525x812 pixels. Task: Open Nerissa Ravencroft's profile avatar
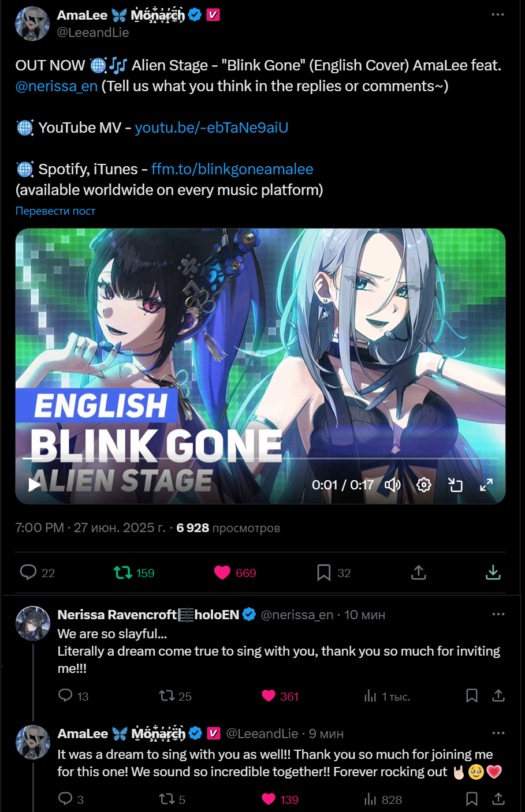tap(32, 623)
